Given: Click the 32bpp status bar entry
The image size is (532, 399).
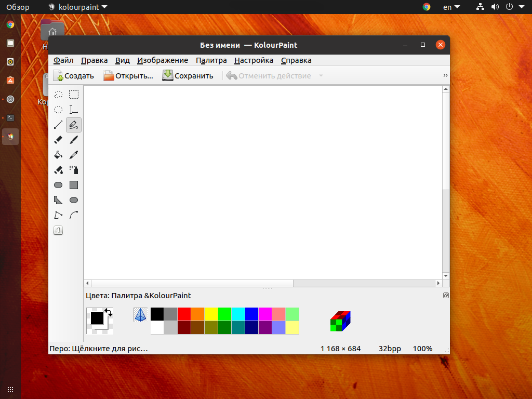Looking at the screenshot, I should (390, 349).
